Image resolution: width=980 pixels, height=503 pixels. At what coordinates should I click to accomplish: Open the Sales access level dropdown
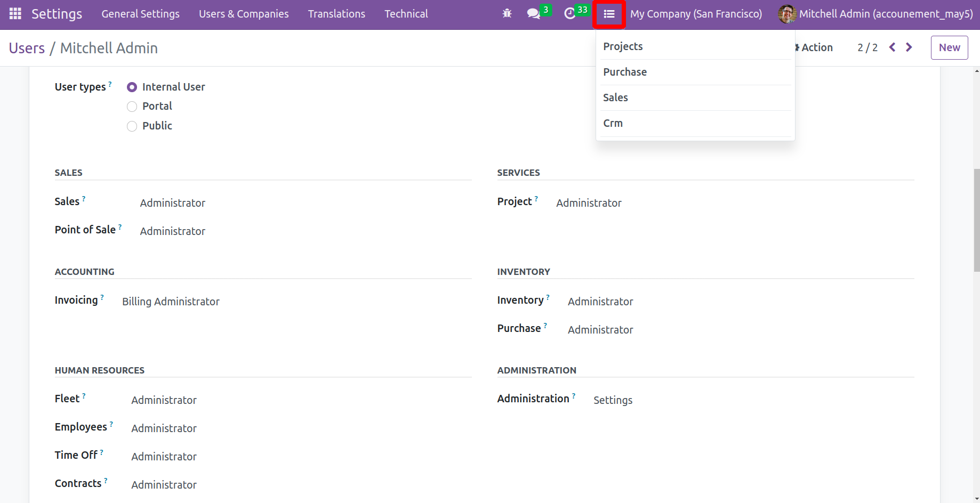pyautogui.click(x=173, y=203)
